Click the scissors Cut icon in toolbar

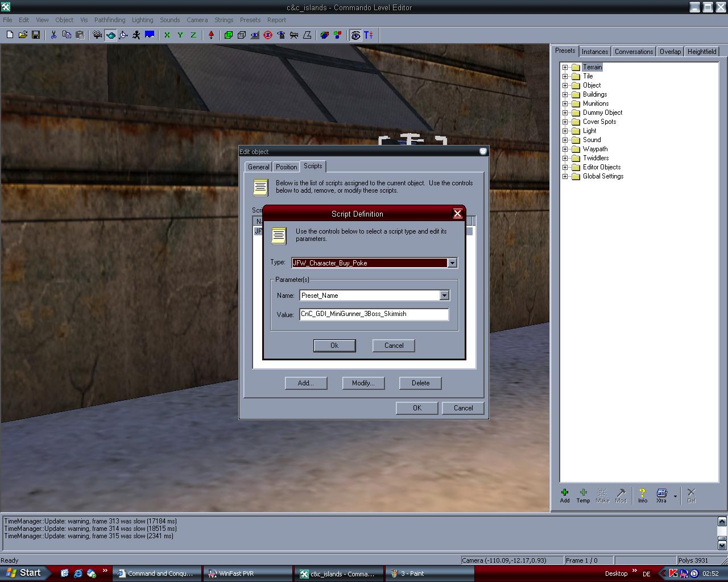tap(53, 35)
